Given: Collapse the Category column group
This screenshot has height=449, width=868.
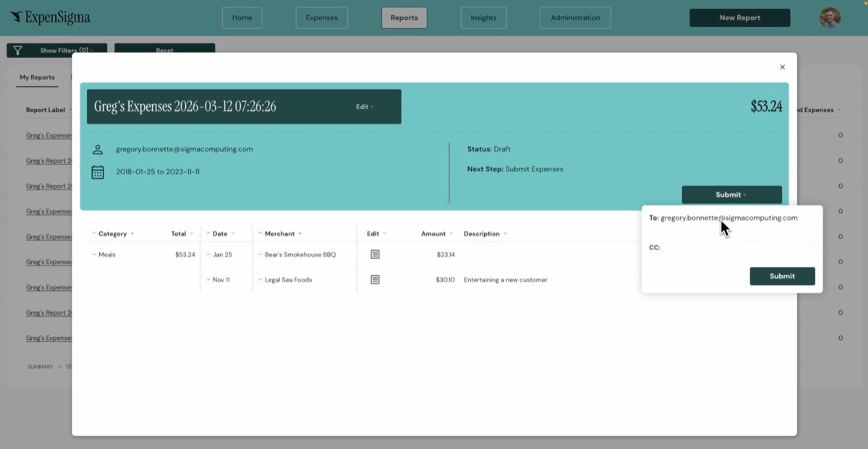Looking at the screenshot, I should (x=94, y=233).
